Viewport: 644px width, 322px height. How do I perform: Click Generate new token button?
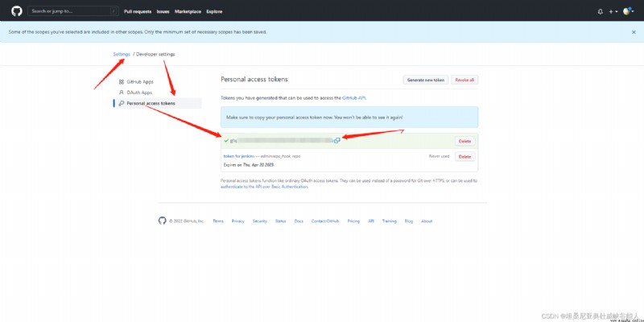coord(426,80)
